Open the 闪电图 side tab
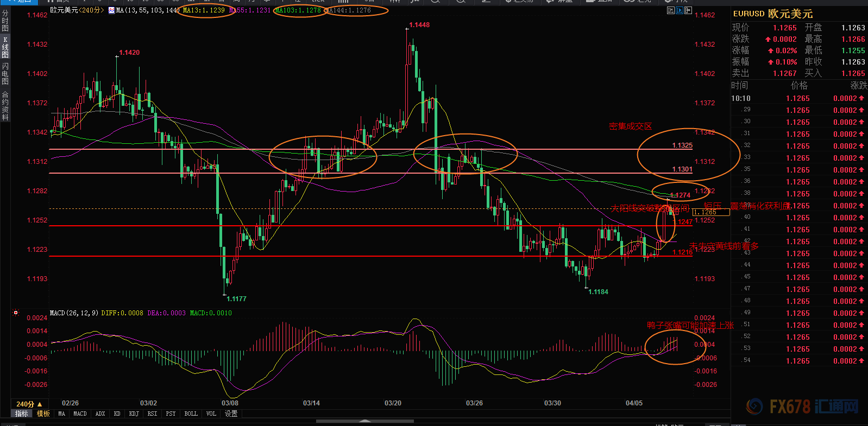 (5, 74)
